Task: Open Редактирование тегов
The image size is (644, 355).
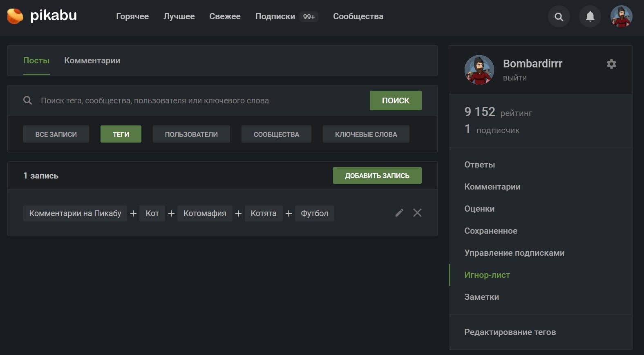Action: coord(510,332)
